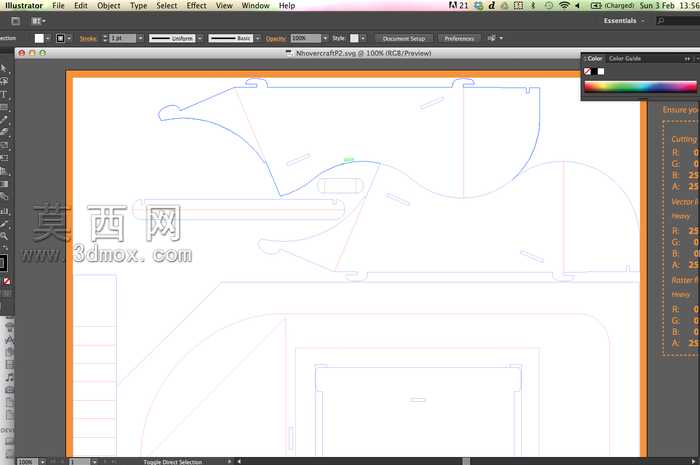The width and height of the screenshot is (700, 465).
Task: Select the Selection arrow tool
Action: pos(4,68)
